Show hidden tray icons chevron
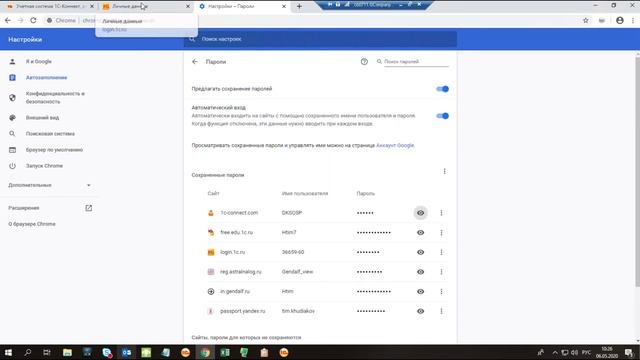The width and height of the screenshot is (640, 360). tap(555, 352)
